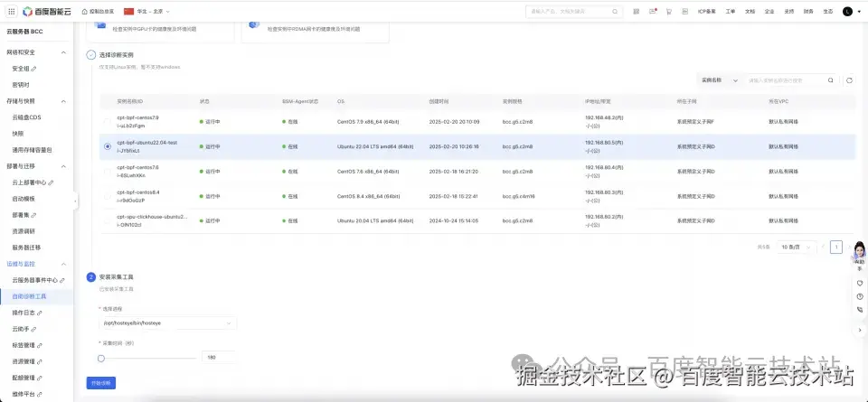Open 云磁盘CDS in the sidebar
The width and height of the screenshot is (868, 402).
click(x=26, y=117)
